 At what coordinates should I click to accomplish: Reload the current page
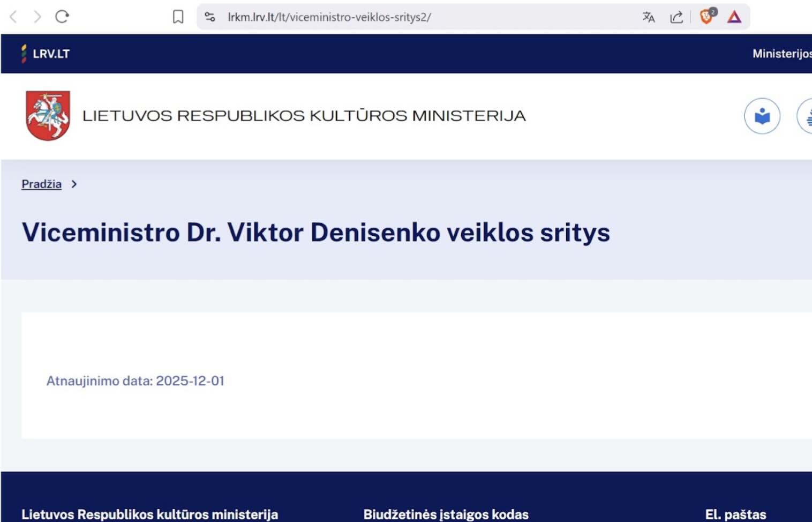[x=62, y=17]
